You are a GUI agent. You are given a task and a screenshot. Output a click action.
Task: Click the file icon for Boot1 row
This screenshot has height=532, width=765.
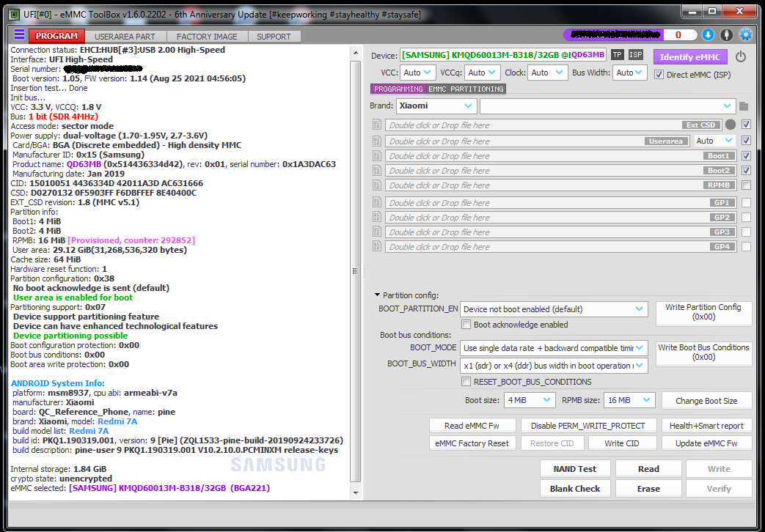pyautogui.click(x=377, y=155)
